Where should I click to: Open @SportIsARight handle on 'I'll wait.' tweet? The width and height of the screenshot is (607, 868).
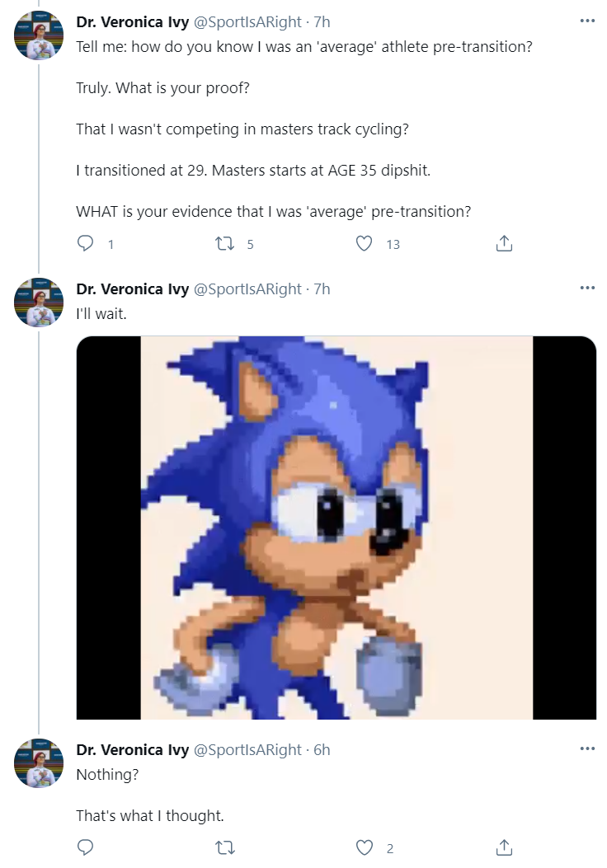[x=247, y=289]
